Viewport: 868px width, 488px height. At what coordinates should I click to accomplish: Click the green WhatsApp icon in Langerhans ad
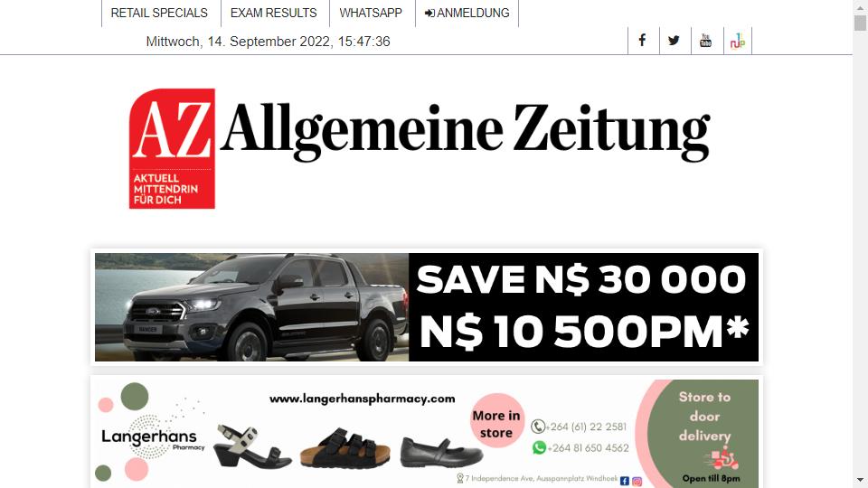(x=539, y=447)
